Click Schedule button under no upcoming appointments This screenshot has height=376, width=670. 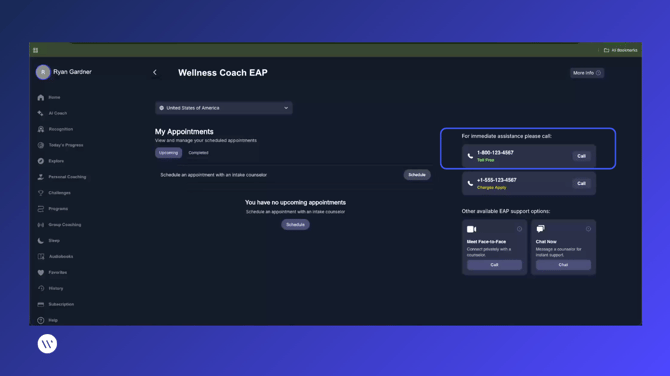(295, 224)
